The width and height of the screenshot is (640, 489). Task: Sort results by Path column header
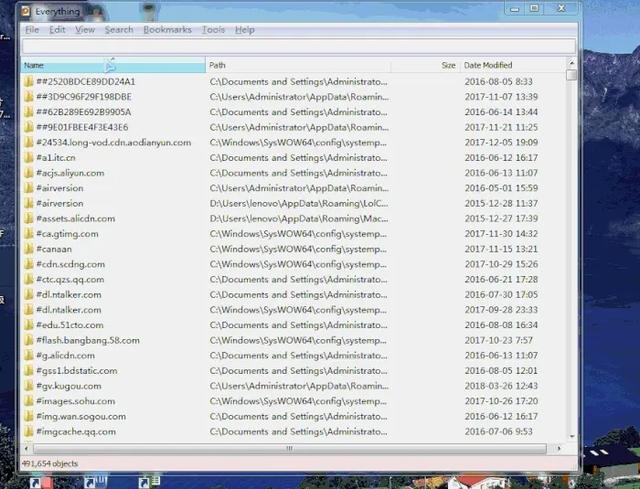(x=298, y=65)
